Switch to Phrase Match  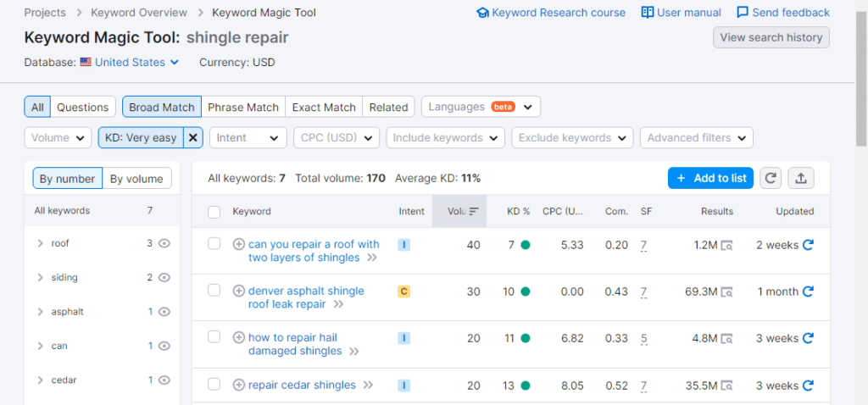[x=243, y=108]
